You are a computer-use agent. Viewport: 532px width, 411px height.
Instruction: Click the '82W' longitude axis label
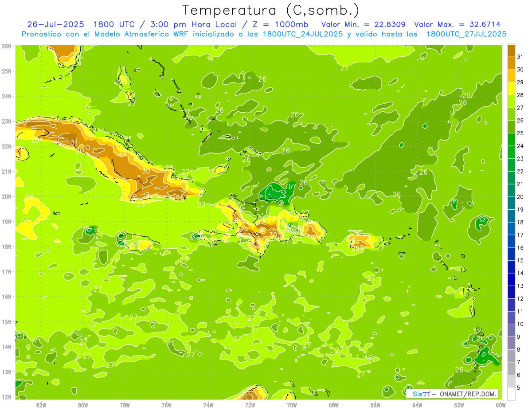[x=41, y=405]
